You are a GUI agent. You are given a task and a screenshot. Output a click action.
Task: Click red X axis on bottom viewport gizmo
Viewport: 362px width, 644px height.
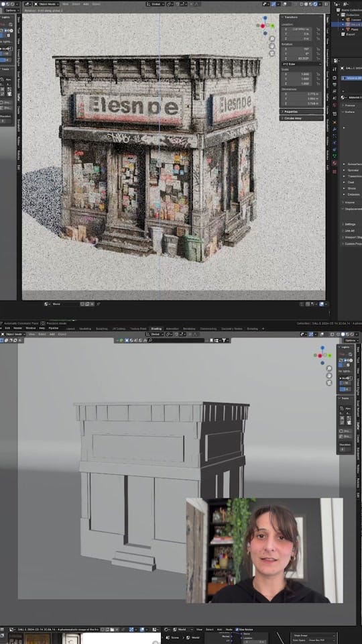(320, 356)
